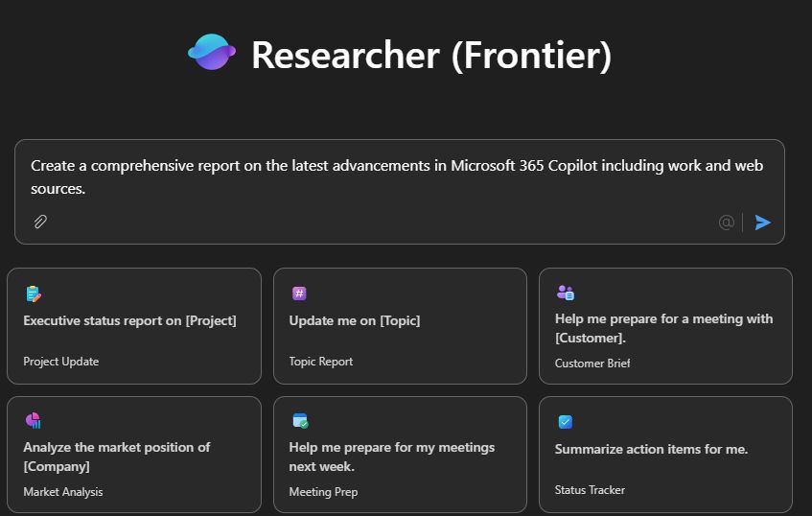This screenshot has height=516, width=812.
Task: Click the blue send arrow icon
Action: (763, 223)
